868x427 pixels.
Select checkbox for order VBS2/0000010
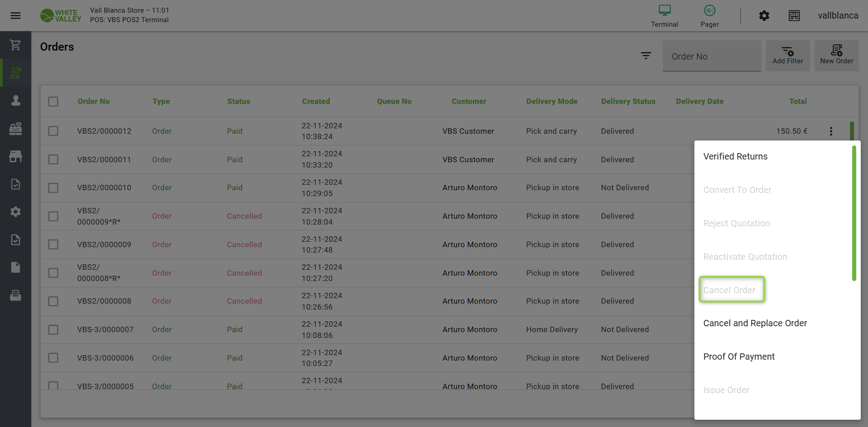pos(53,188)
